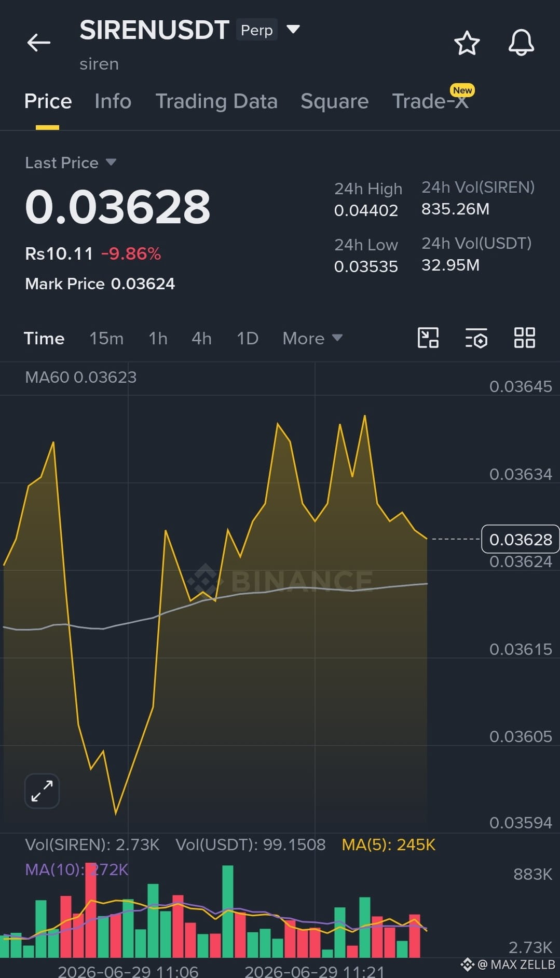
Task: Open chart indicator settings icon
Action: [476, 338]
